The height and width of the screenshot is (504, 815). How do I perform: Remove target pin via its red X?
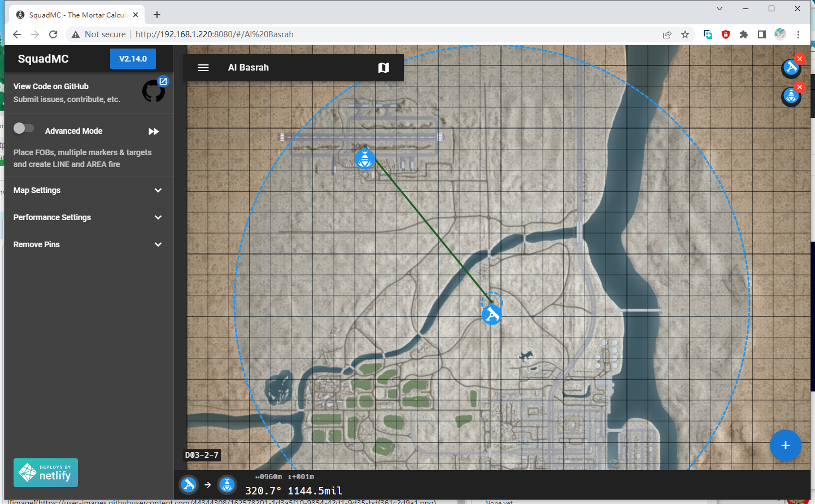coord(799,86)
